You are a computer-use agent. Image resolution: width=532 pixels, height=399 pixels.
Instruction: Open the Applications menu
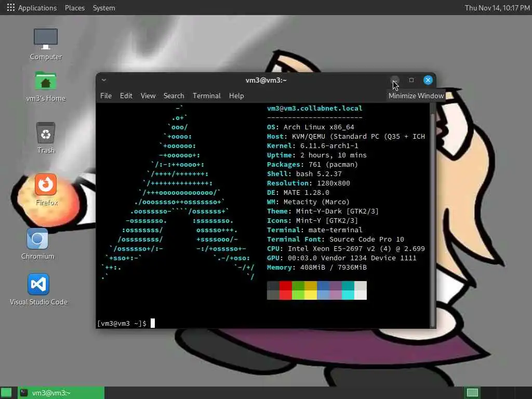37,8
